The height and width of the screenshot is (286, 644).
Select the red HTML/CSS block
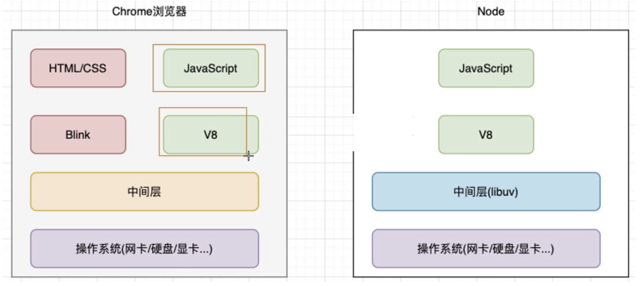pyautogui.click(x=78, y=68)
